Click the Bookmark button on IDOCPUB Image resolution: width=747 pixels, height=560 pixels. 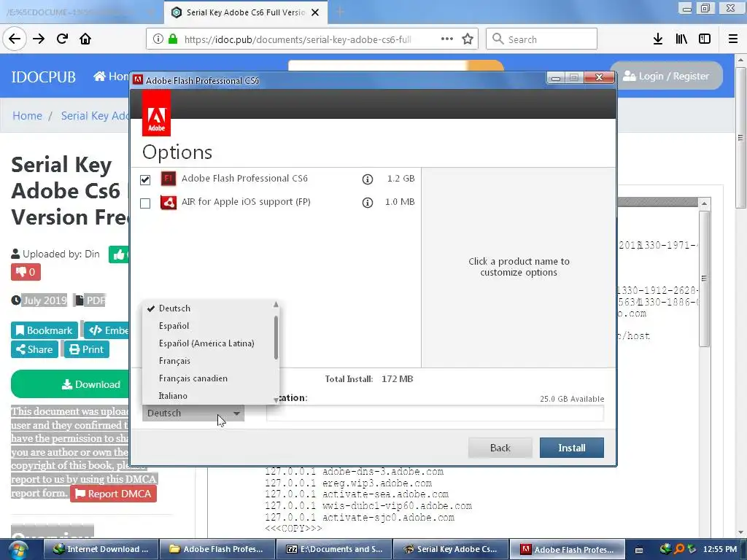(x=44, y=330)
